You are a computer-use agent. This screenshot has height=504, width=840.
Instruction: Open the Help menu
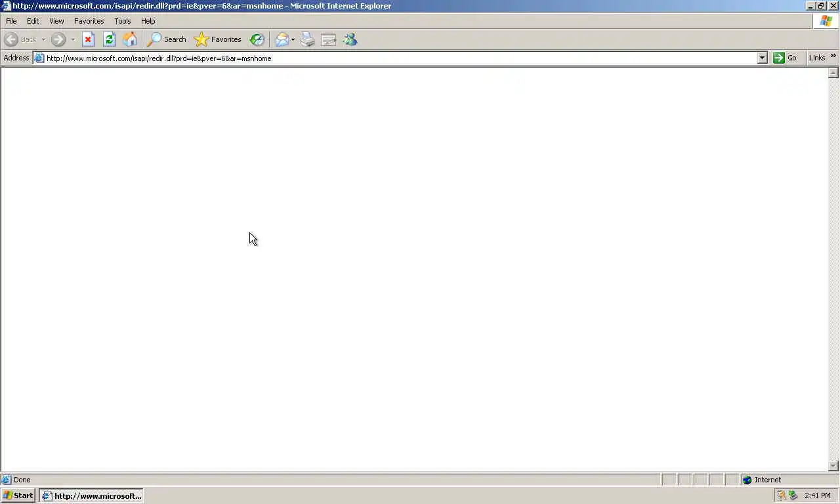click(x=148, y=21)
